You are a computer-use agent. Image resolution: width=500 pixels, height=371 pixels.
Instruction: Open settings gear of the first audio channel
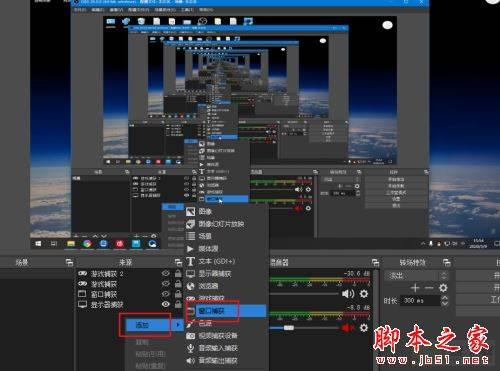[x=364, y=294]
